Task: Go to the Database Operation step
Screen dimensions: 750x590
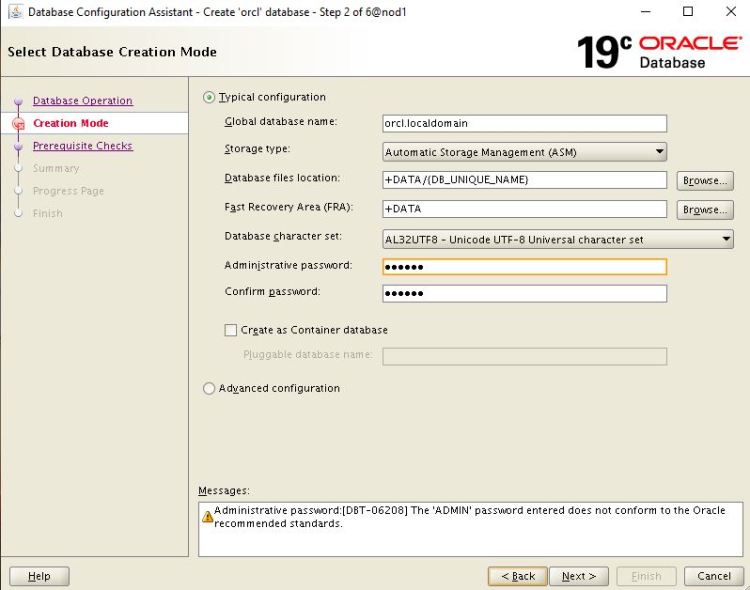Action: click(82, 101)
